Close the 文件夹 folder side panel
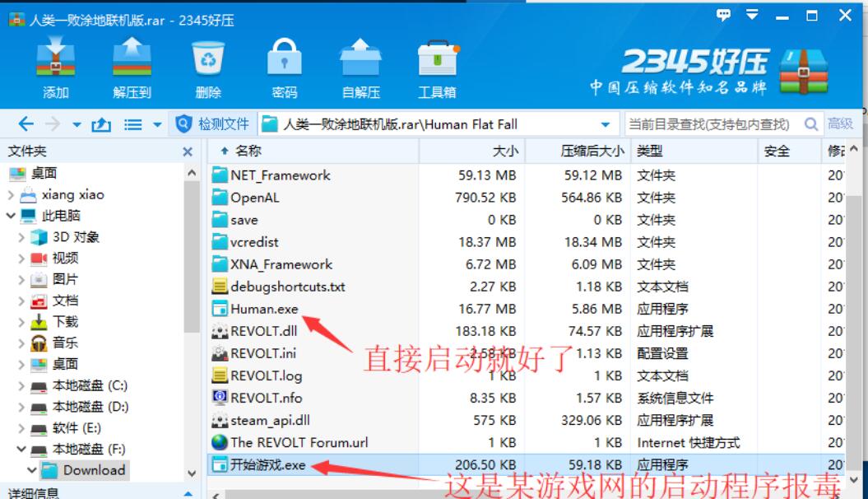 pos(188,152)
